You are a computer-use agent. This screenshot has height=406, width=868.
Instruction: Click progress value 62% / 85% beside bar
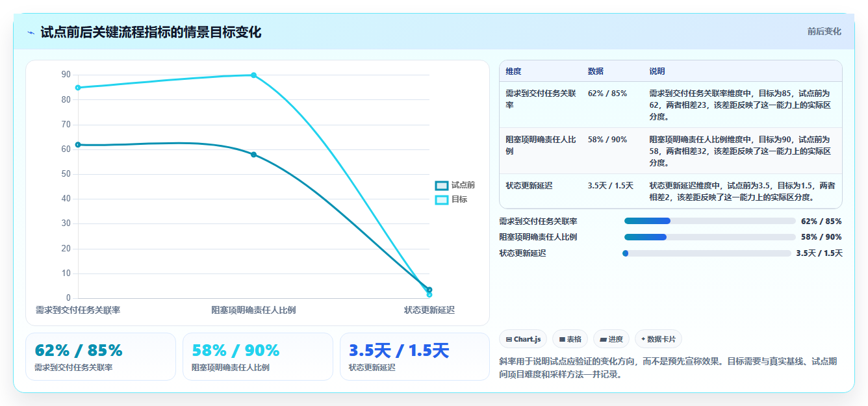pyautogui.click(x=821, y=221)
